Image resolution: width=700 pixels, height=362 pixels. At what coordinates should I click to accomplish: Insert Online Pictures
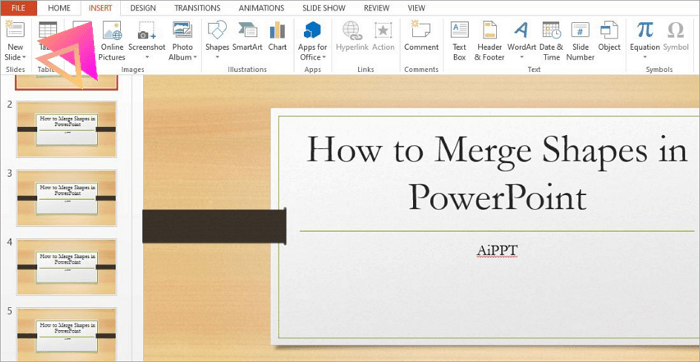112,41
